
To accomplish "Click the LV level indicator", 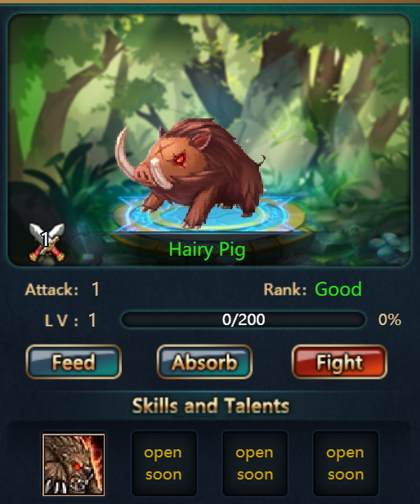I will point(70,320).
